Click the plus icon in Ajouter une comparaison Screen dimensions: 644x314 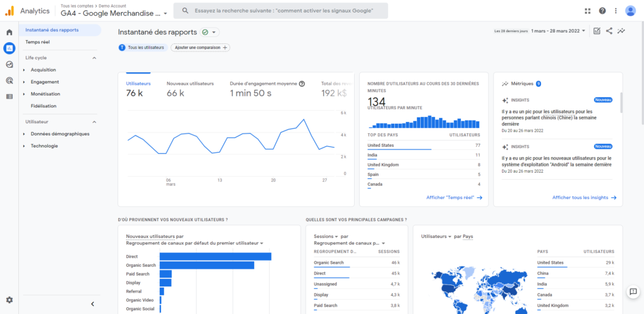click(225, 48)
